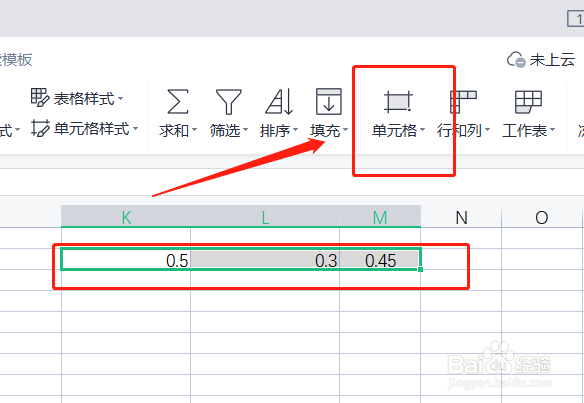Click the selection fill handle square
This screenshot has height=403, width=584.
tap(420, 269)
